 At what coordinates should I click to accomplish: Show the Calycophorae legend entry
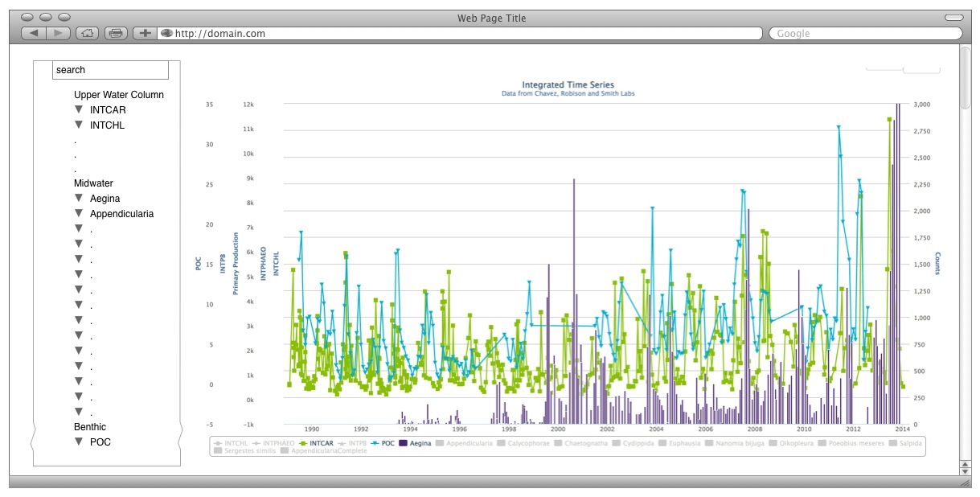click(x=524, y=443)
